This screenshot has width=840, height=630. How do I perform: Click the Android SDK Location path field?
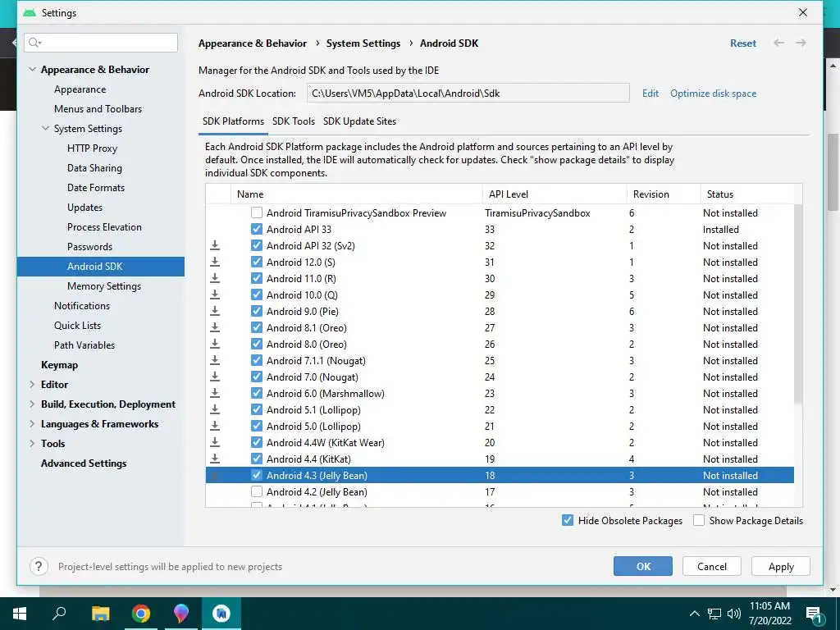pyautogui.click(x=468, y=94)
